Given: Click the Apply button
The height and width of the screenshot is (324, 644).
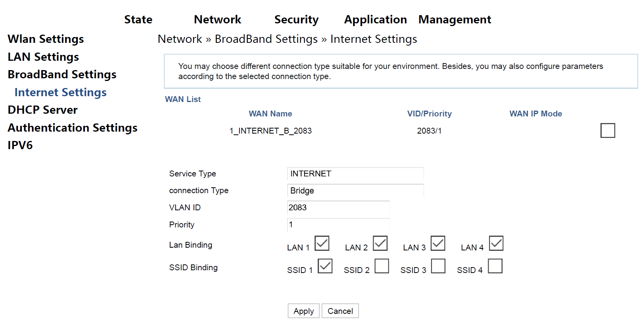Looking at the screenshot, I should (304, 311).
